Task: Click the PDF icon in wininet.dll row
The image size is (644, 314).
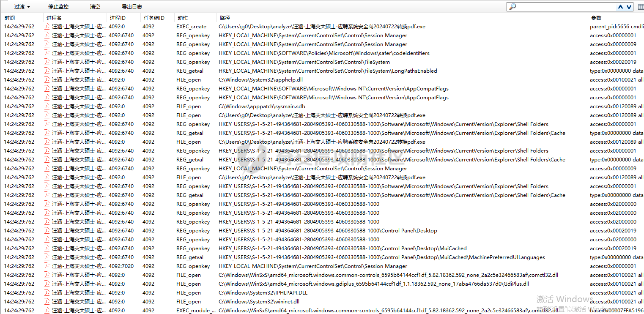Action: [47, 301]
